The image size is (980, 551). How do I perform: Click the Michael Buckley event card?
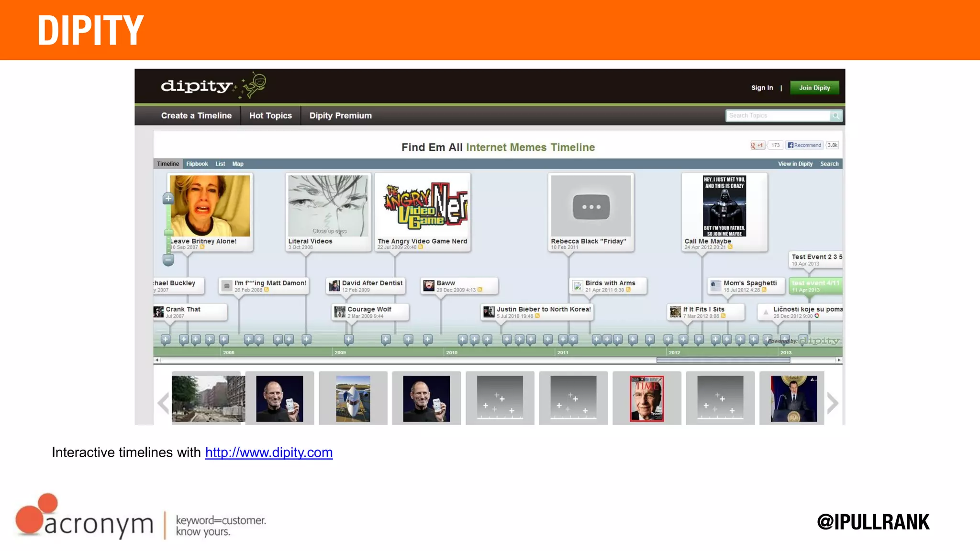[178, 286]
